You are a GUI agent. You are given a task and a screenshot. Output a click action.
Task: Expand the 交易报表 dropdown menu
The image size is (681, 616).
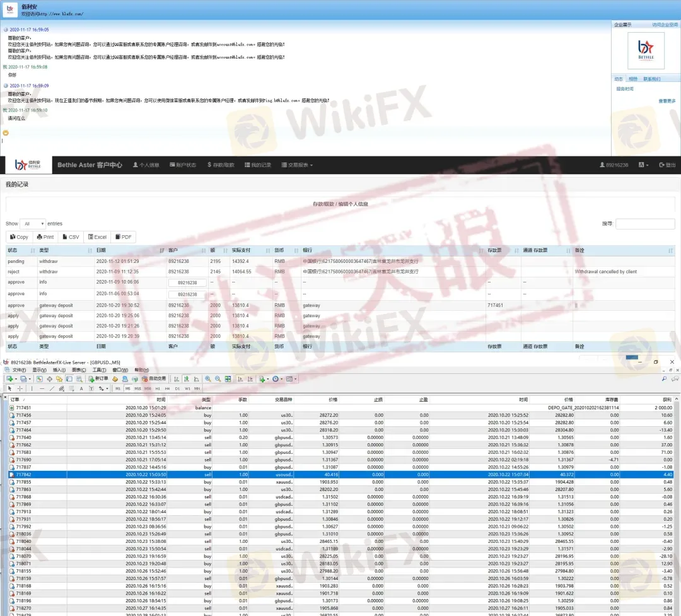(297, 165)
